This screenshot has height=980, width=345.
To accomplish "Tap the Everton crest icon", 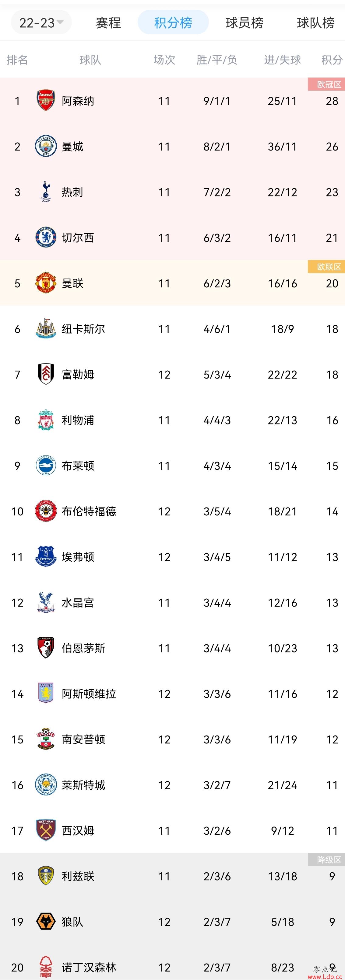I will [x=46, y=557].
